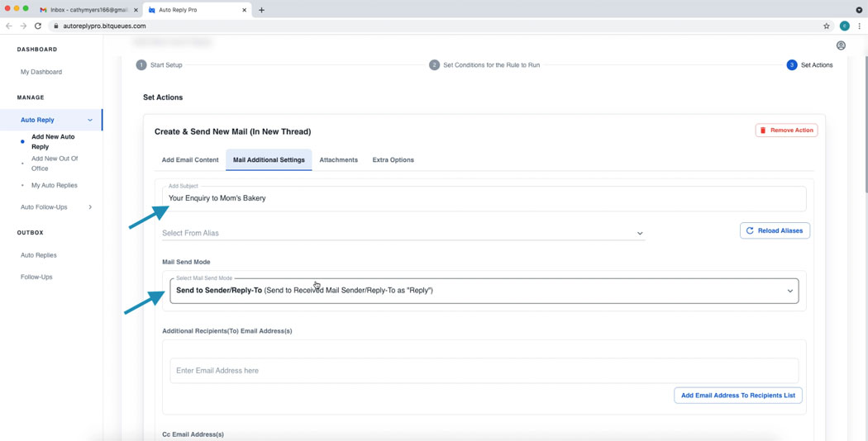Open Follow-Ups under Outbox

click(36, 277)
